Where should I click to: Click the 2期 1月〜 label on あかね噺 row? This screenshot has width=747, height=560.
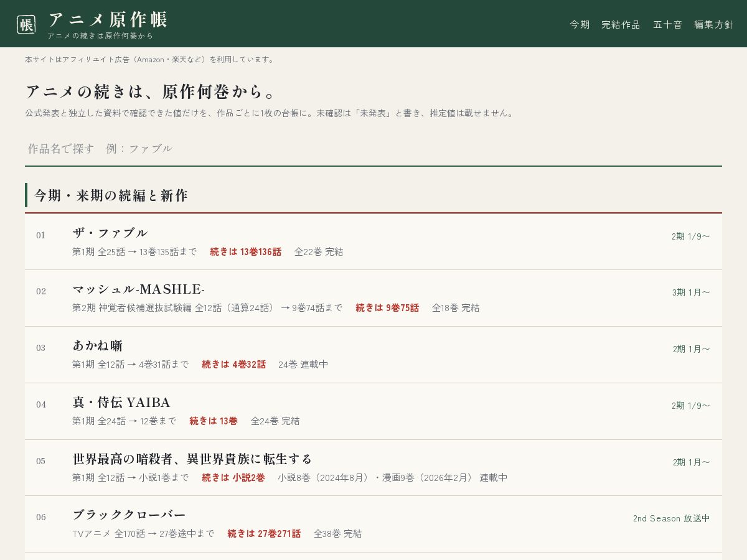(x=691, y=349)
